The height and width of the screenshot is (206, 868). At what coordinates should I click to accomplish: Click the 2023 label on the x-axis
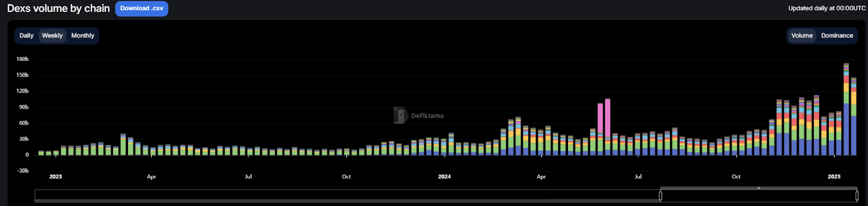[55, 177]
